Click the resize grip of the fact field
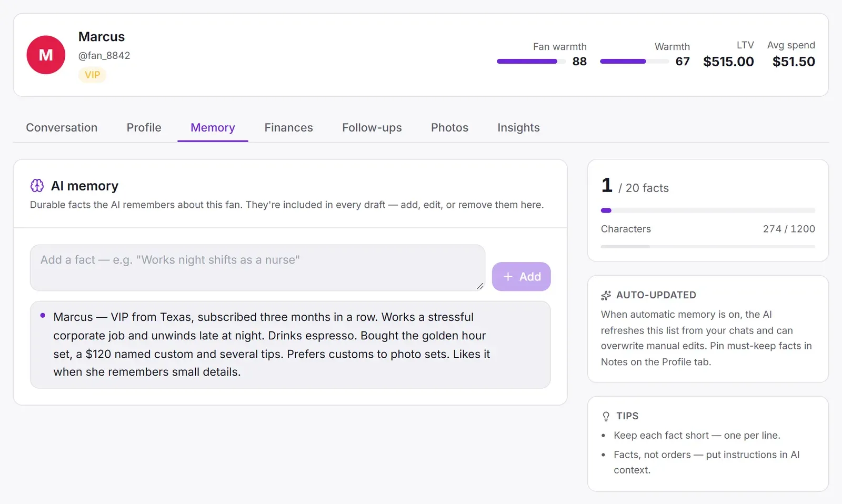The width and height of the screenshot is (842, 504). point(480,286)
